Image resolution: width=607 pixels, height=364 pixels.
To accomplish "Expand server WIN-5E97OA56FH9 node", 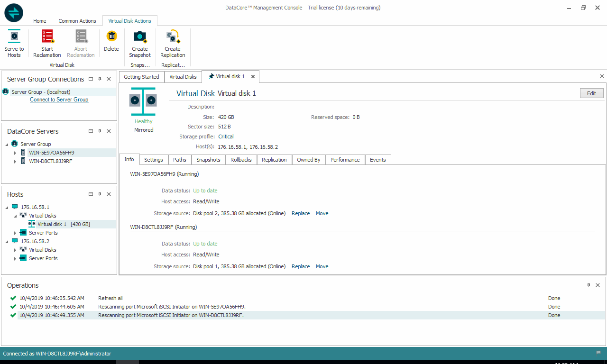I will click(15, 153).
